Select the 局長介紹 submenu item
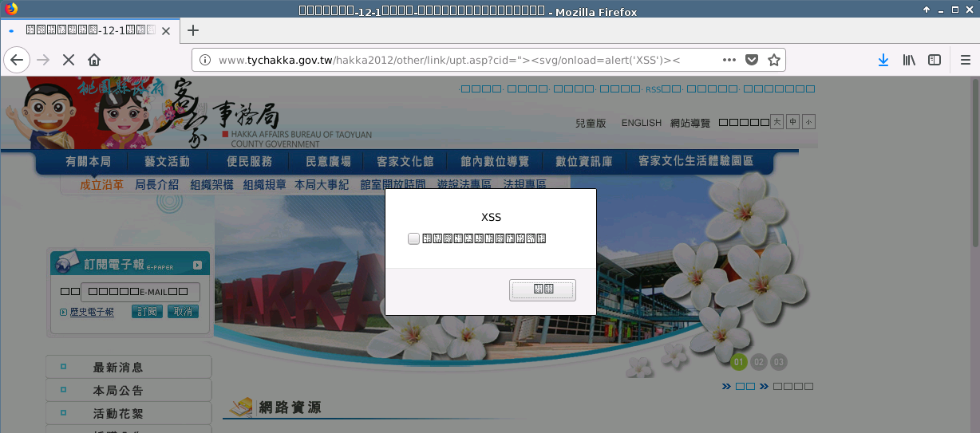Screen dimensions: 980x433 click(156, 185)
